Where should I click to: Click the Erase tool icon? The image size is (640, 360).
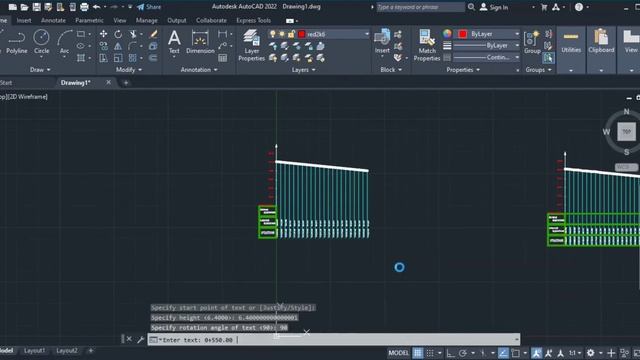click(153, 34)
